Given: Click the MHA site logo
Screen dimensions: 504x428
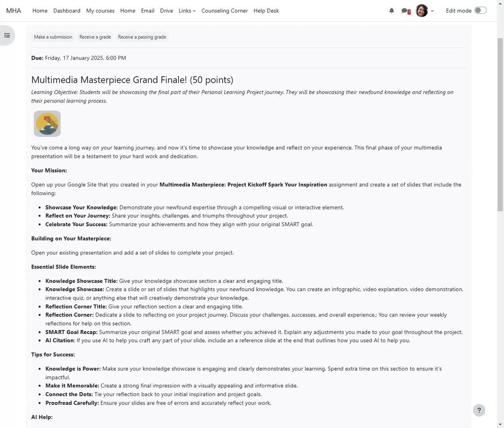Looking at the screenshot, I should pos(13,11).
